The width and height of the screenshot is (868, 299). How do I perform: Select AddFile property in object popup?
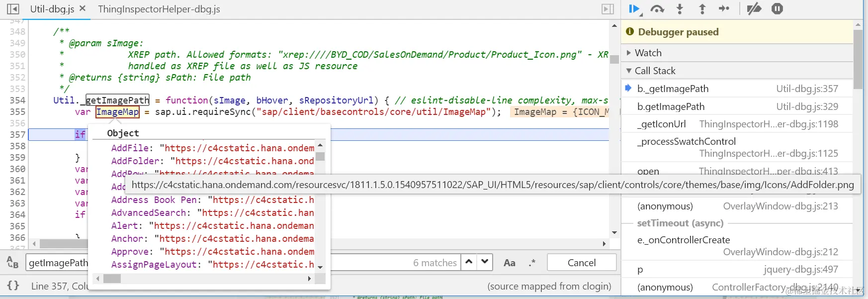click(213, 148)
